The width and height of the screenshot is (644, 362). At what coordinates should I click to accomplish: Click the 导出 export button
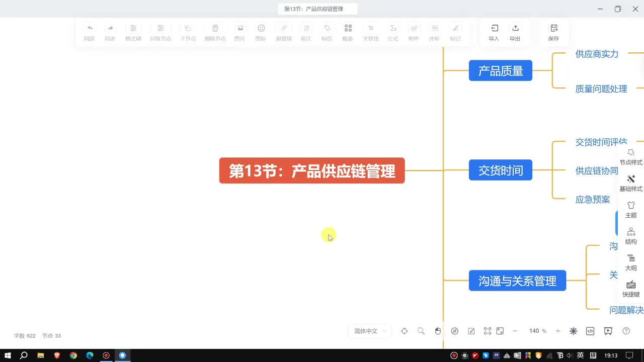[515, 32]
